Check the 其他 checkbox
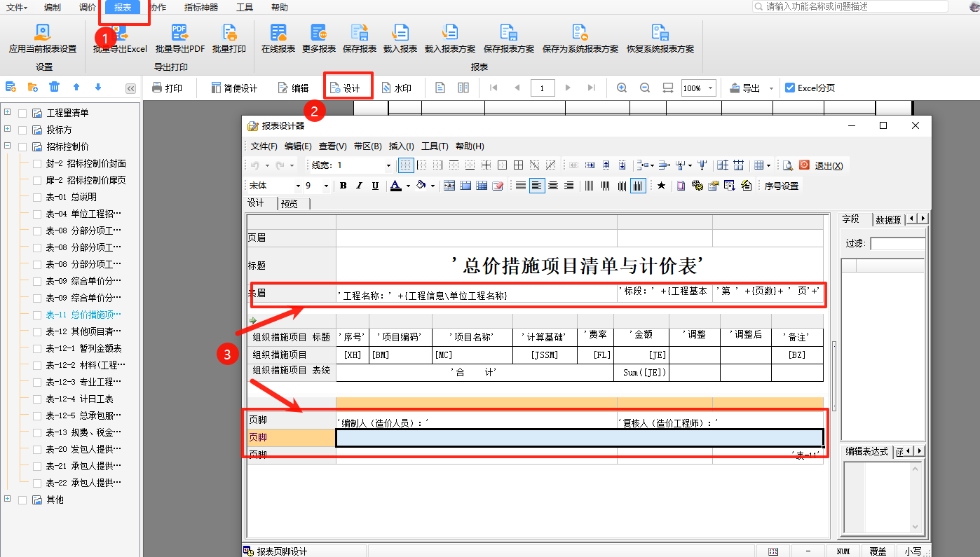The height and width of the screenshot is (557, 980). point(22,500)
